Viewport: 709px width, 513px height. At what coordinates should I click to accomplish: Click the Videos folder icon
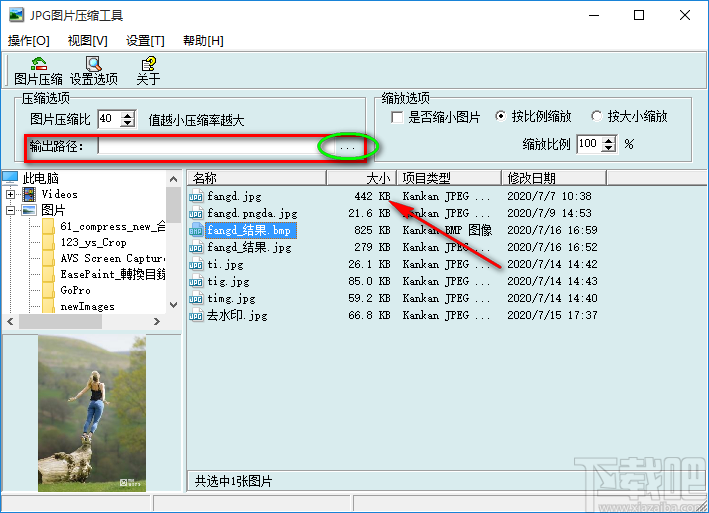tap(29, 194)
